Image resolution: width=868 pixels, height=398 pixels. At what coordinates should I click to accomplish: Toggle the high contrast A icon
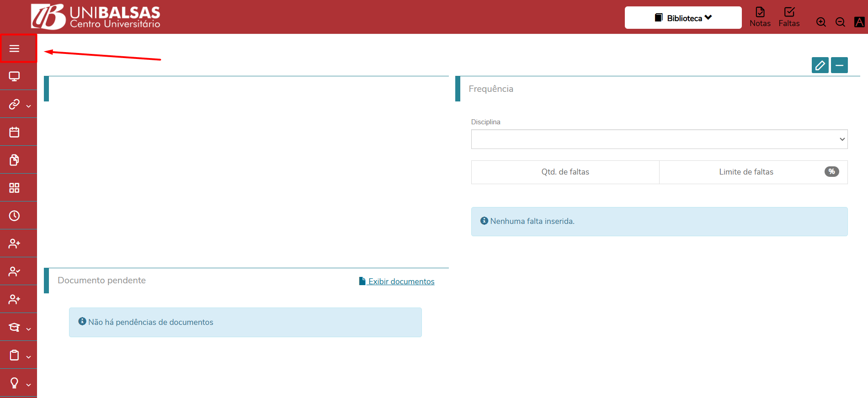(859, 22)
